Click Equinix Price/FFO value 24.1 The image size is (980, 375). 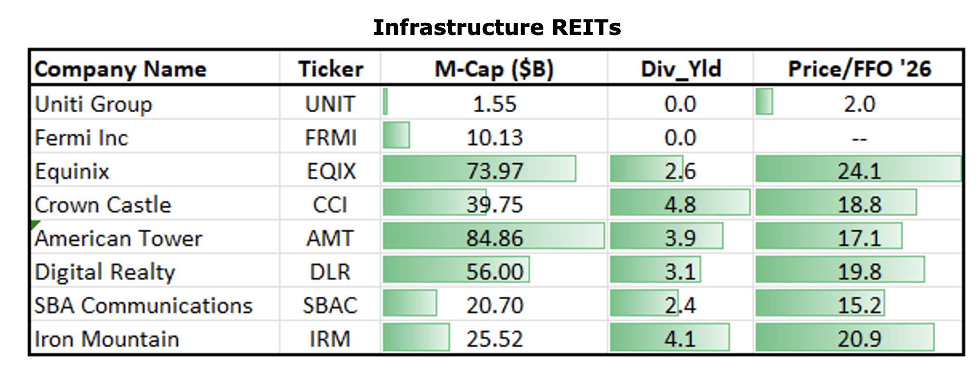pos(859,171)
